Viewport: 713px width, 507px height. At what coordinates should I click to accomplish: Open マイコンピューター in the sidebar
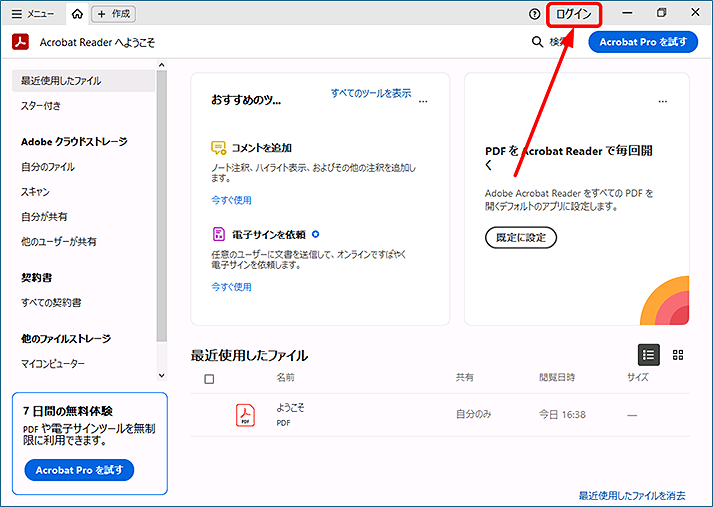(53, 364)
